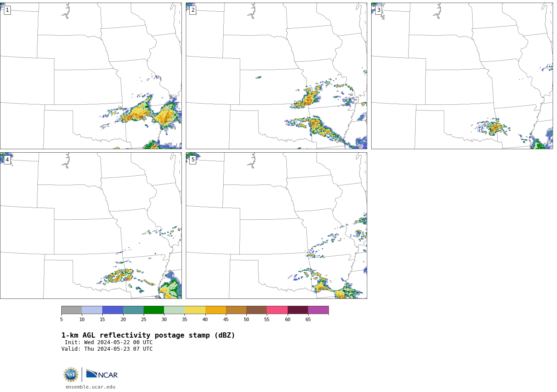Click the colorbar tick label 50
The width and height of the screenshot is (557, 392).
246,320
